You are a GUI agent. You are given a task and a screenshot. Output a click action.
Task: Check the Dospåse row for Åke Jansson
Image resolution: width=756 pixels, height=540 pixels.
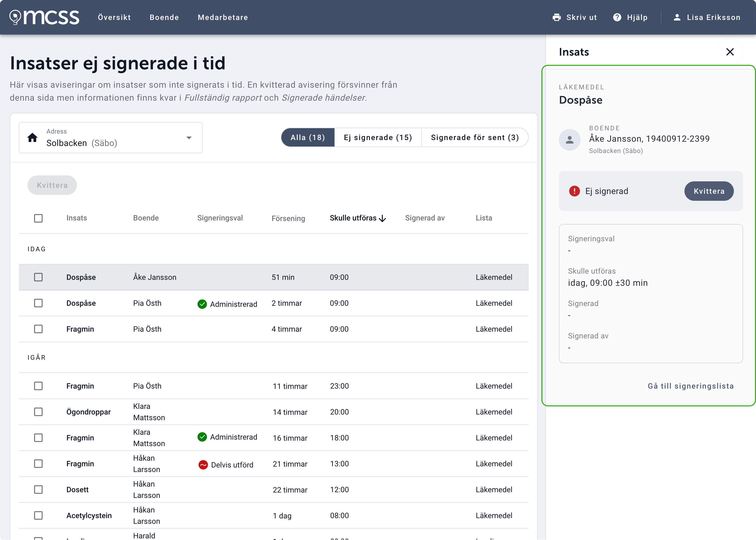[x=38, y=277]
